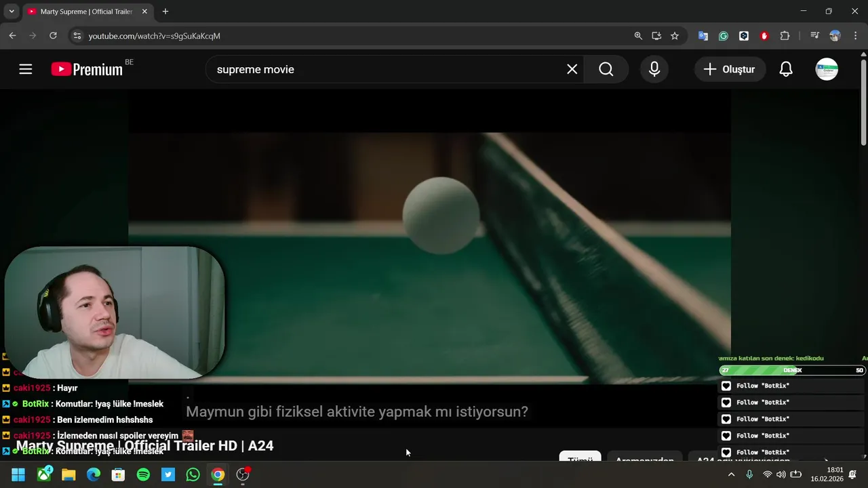Open the zoom magnifier in address bar
This screenshot has width=868, height=488.
[638, 36]
